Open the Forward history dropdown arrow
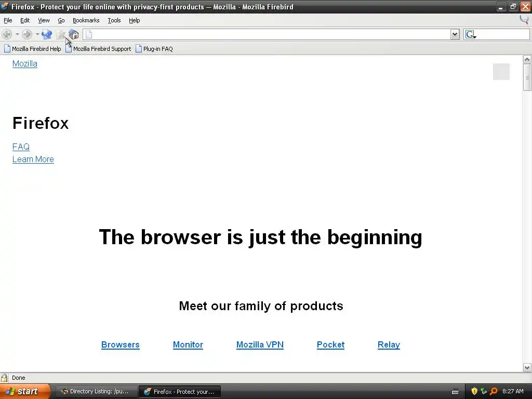Image resolution: width=532 pixels, height=399 pixels. tap(37, 34)
